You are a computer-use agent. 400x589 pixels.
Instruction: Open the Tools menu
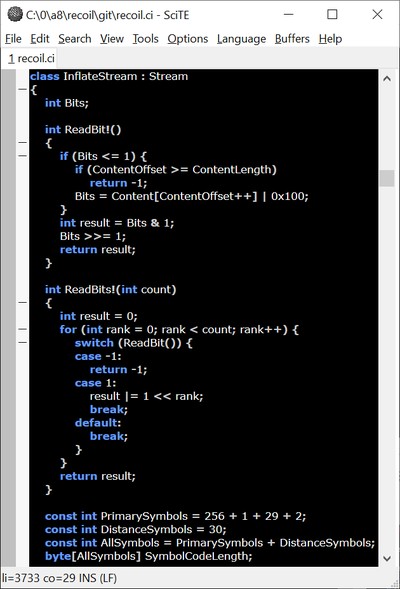coord(145,39)
